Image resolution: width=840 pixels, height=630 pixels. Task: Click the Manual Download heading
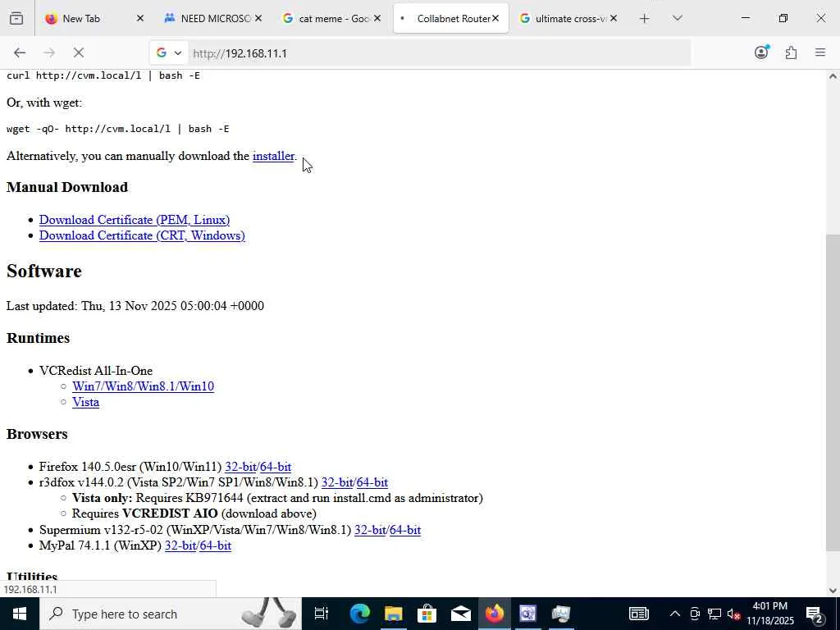[67, 187]
